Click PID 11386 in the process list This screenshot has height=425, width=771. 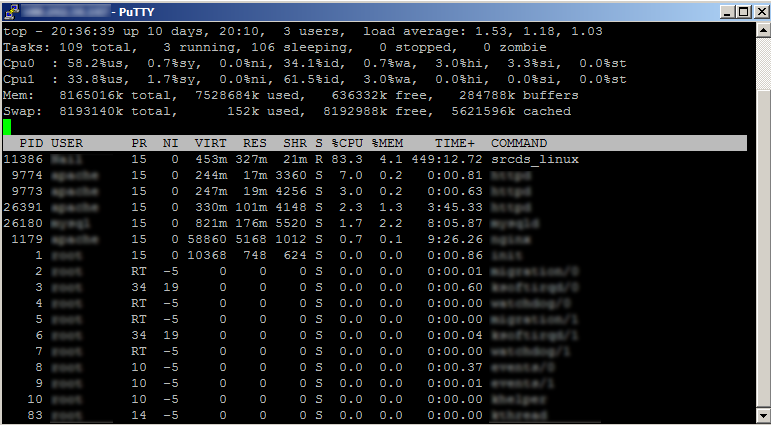tap(23, 159)
